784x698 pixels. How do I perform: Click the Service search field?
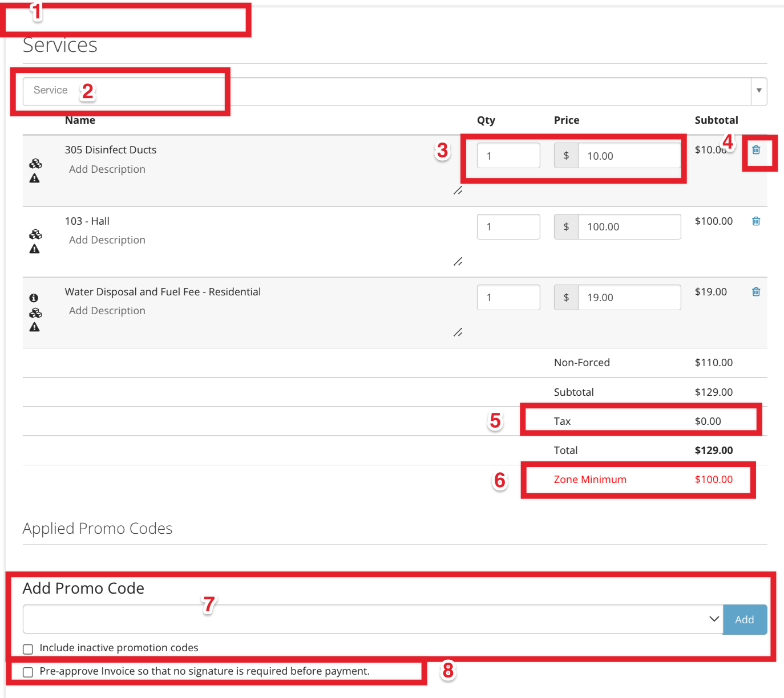tap(387, 91)
